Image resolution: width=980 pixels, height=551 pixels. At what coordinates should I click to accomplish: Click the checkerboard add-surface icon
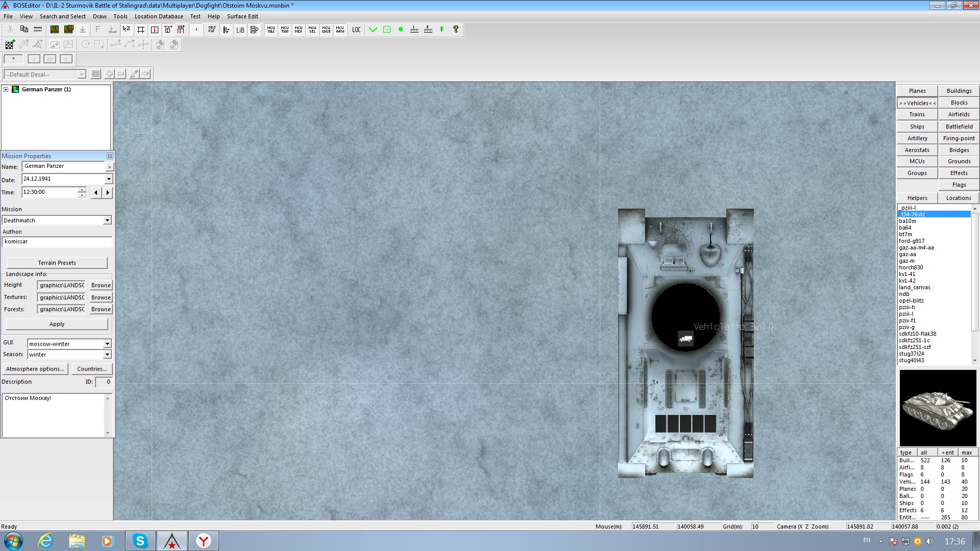pyautogui.click(x=10, y=45)
